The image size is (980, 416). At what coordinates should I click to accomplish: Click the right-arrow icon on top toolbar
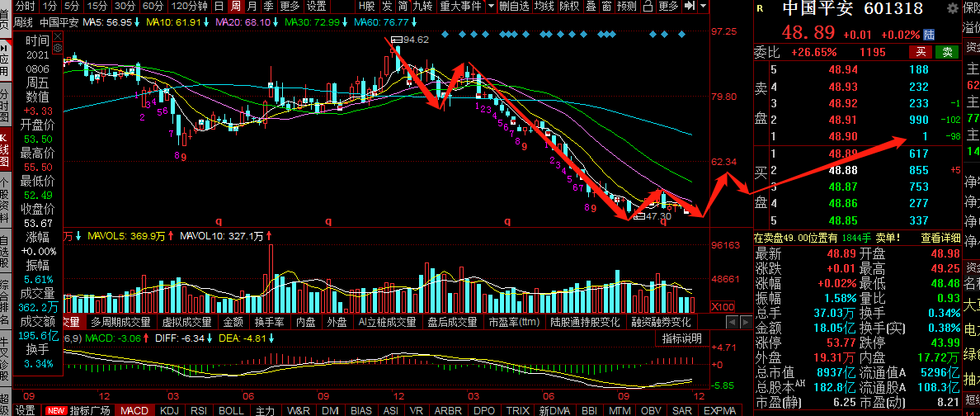(x=687, y=6)
